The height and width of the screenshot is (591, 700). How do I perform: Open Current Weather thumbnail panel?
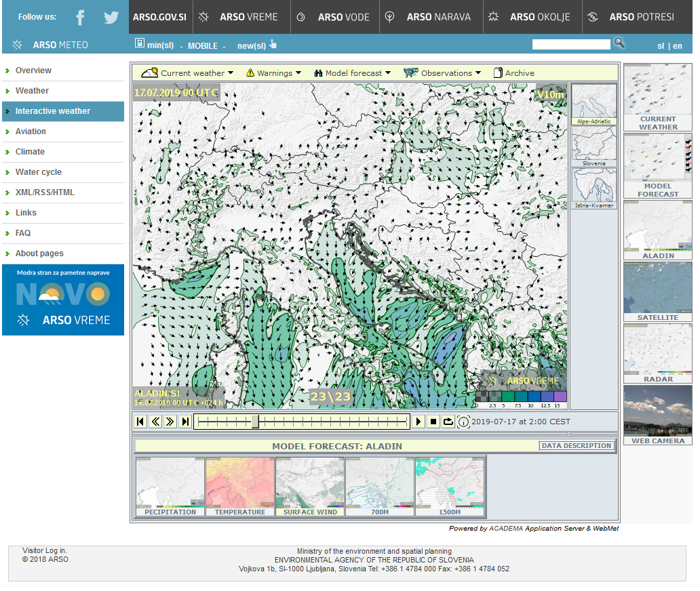(657, 97)
